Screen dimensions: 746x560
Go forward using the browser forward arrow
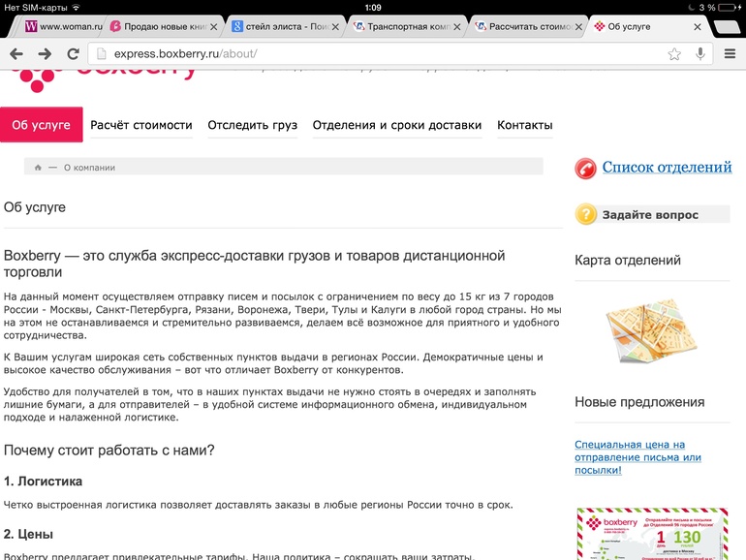coord(45,53)
